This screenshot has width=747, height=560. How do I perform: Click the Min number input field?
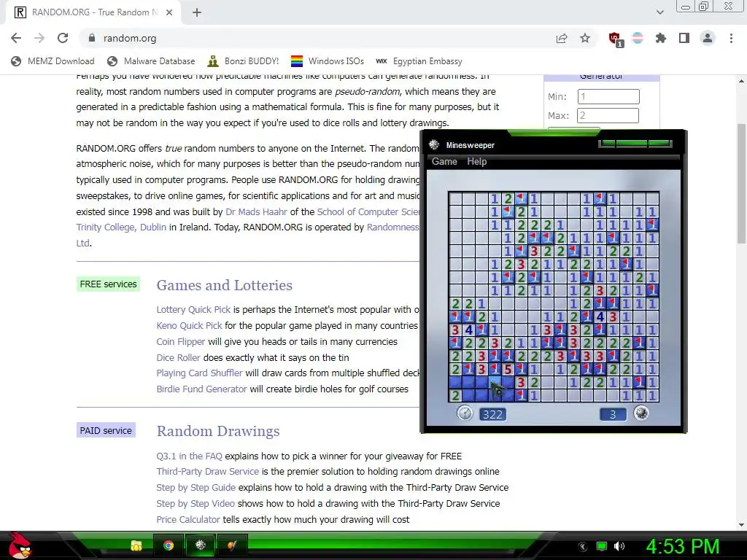pyautogui.click(x=608, y=97)
